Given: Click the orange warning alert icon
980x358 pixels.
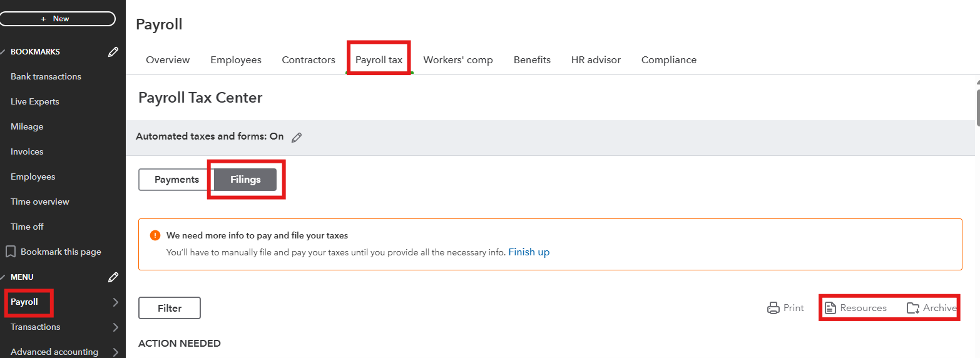Looking at the screenshot, I should click(155, 235).
